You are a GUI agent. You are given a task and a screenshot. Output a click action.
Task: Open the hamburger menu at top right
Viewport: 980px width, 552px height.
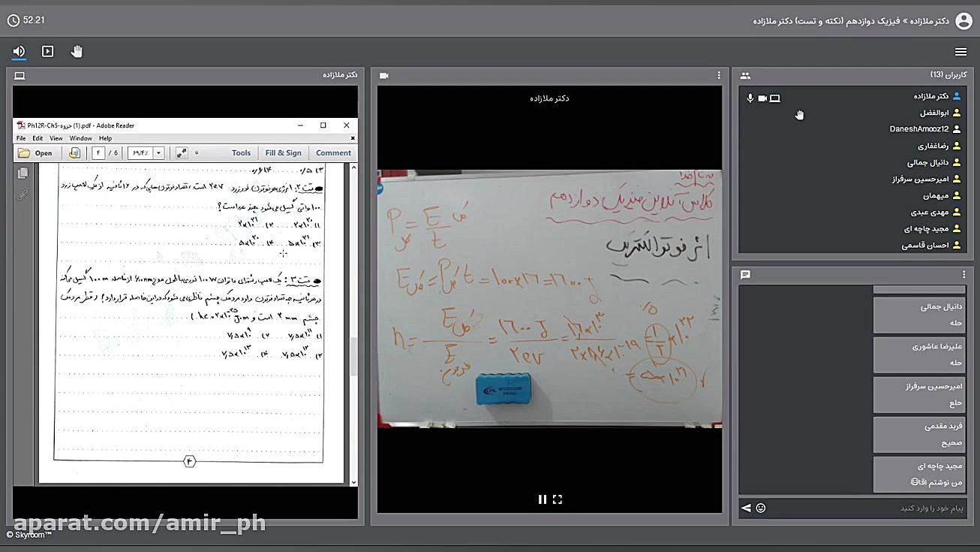960,52
